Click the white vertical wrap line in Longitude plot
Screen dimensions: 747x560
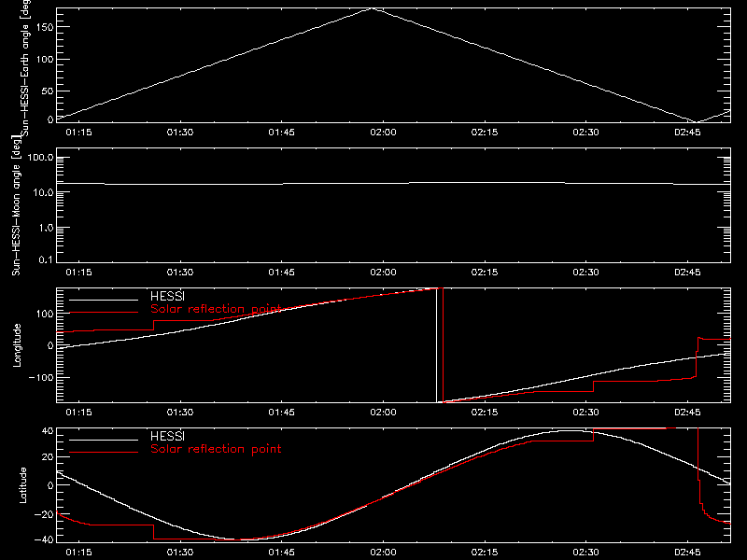(x=436, y=345)
